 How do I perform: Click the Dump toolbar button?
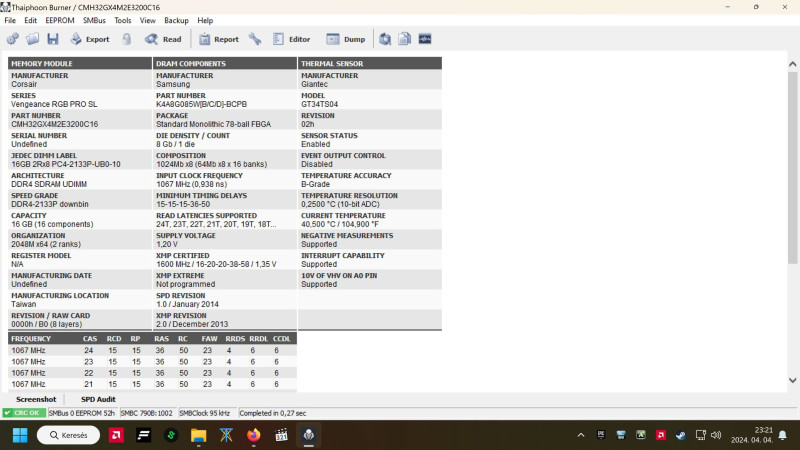point(346,39)
